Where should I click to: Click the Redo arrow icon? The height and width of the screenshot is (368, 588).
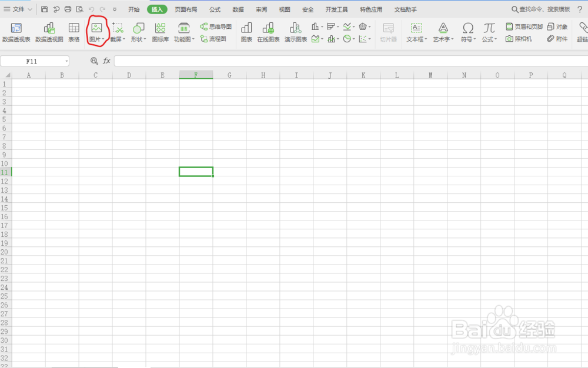pyautogui.click(x=102, y=9)
